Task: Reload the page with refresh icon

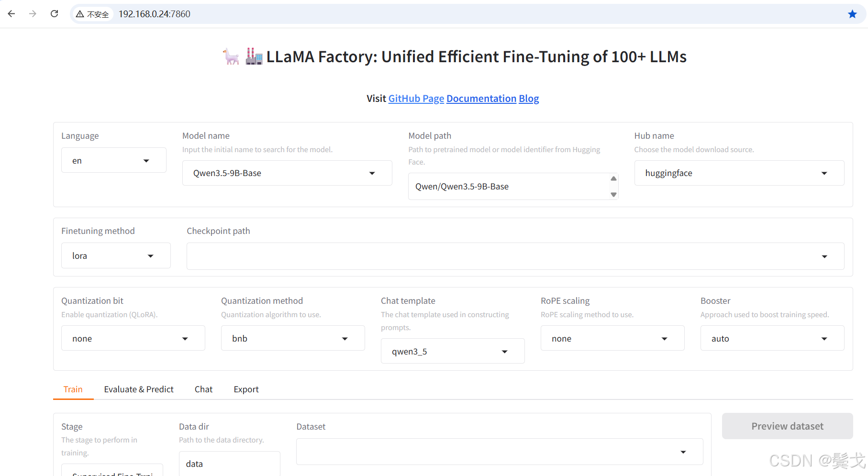Action: (x=55, y=14)
